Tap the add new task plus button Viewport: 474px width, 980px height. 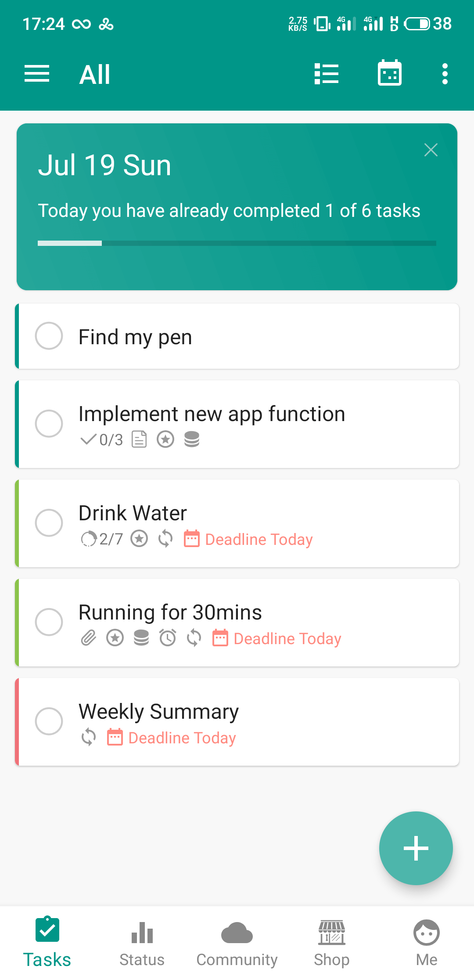(416, 848)
